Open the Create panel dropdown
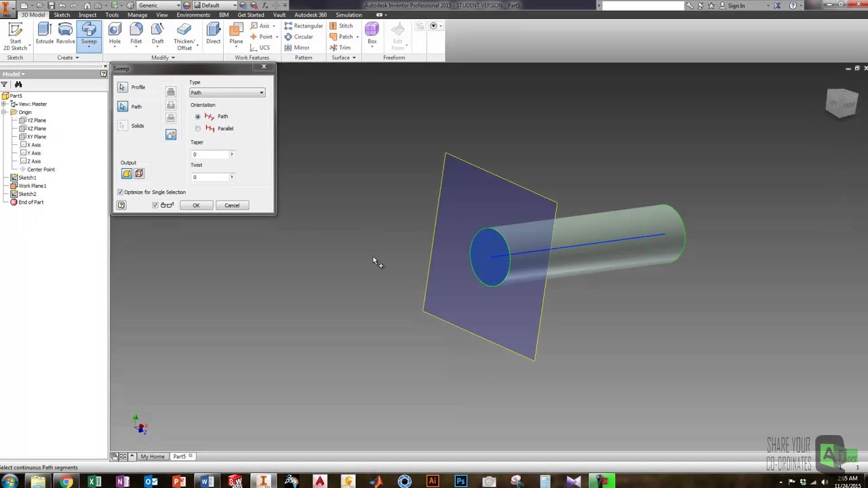 coord(68,58)
